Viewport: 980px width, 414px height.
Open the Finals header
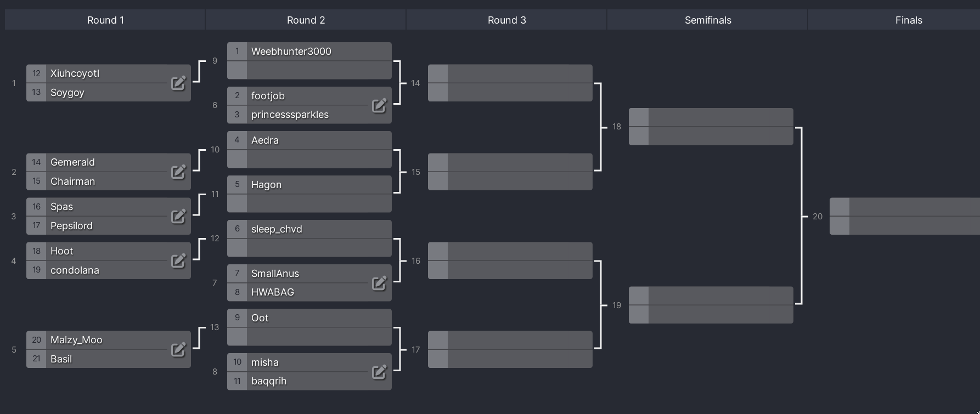coord(909,20)
